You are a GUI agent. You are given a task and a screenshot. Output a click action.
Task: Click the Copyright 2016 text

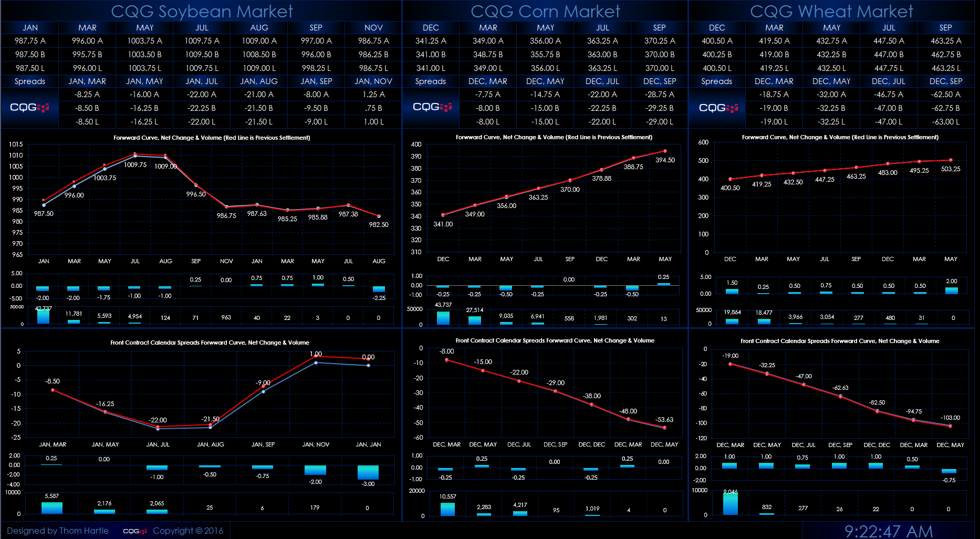189,531
